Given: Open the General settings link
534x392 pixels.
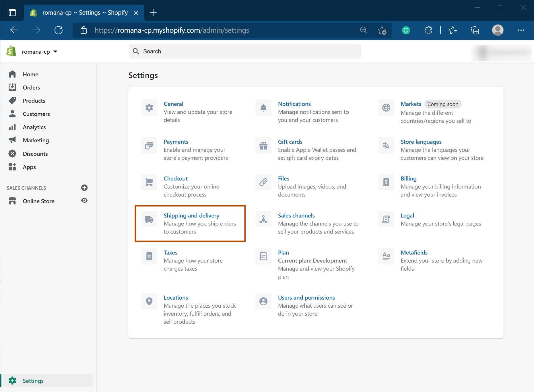Looking at the screenshot, I should (173, 104).
